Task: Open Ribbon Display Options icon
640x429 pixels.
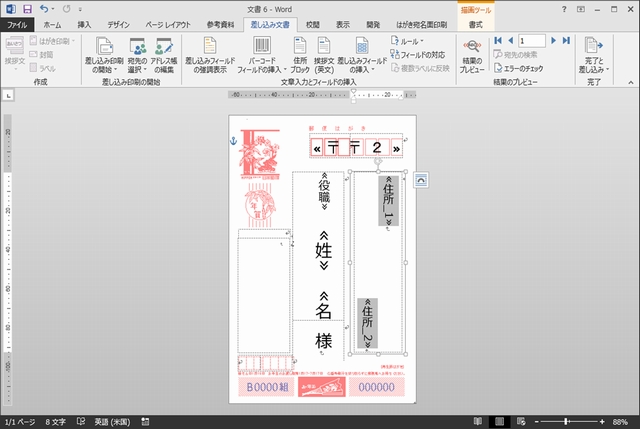Action: pyautogui.click(x=580, y=9)
